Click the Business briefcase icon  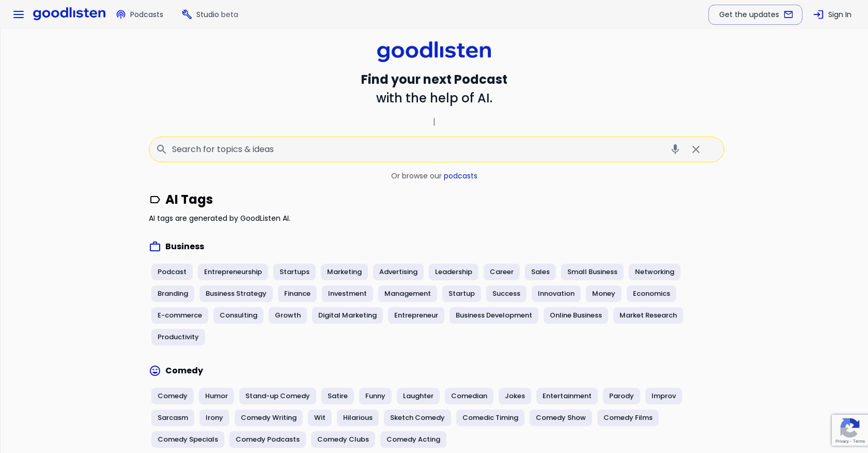(155, 247)
